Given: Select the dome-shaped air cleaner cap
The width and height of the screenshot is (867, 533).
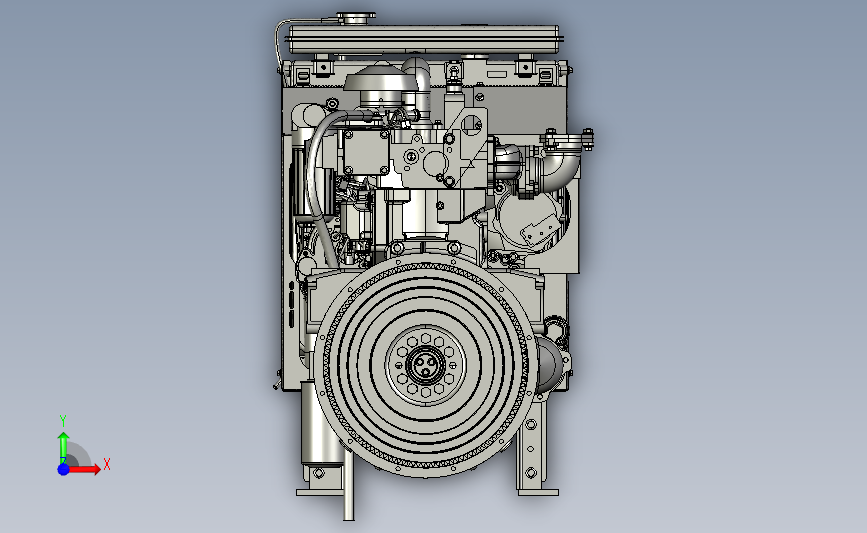Looking at the screenshot, I should click(x=379, y=80).
